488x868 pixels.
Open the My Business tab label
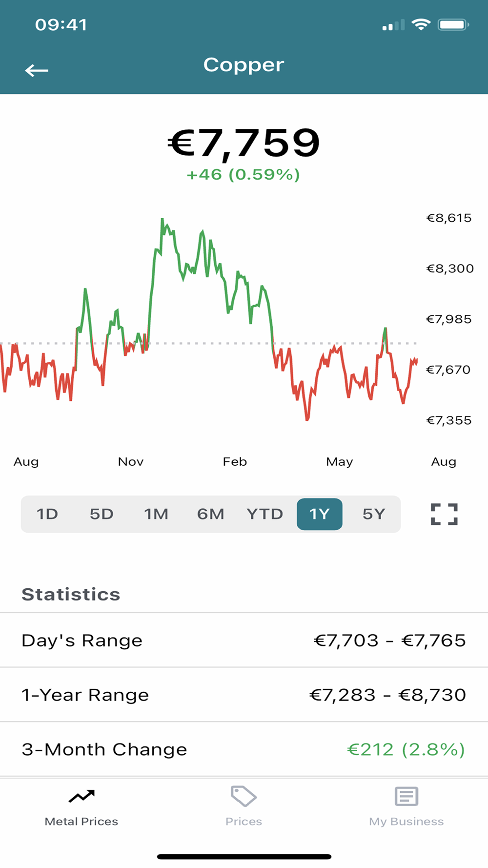pyautogui.click(x=407, y=822)
